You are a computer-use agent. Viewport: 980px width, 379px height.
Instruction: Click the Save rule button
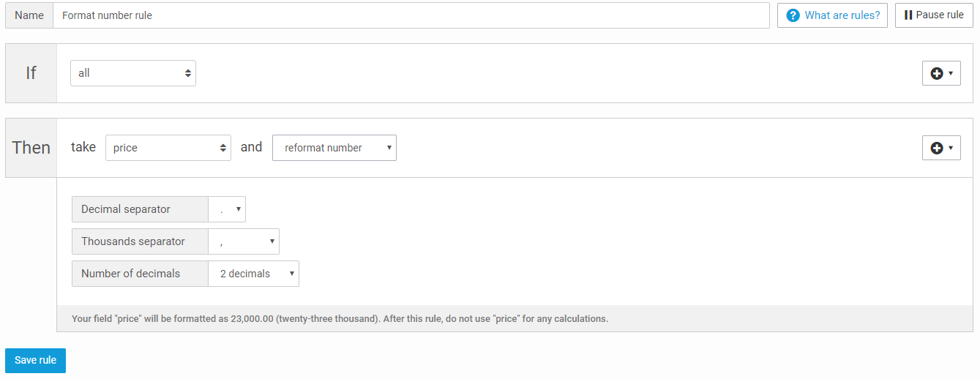coord(35,361)
